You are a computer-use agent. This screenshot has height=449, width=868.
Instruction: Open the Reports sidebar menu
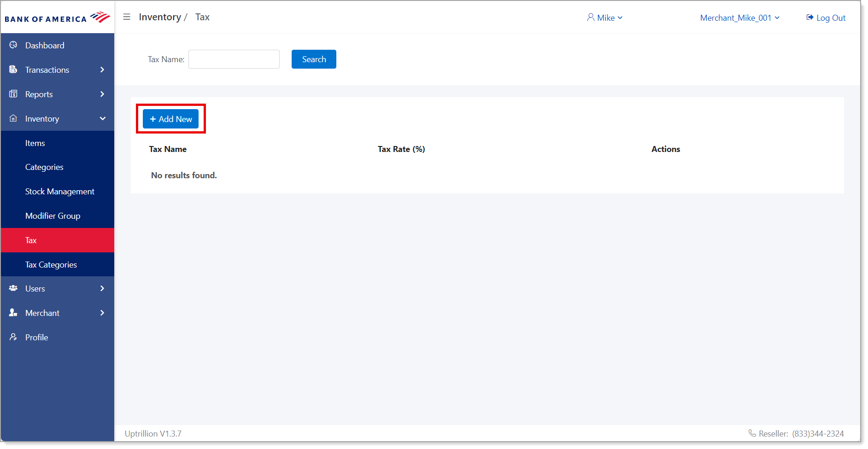coord(58,94)
